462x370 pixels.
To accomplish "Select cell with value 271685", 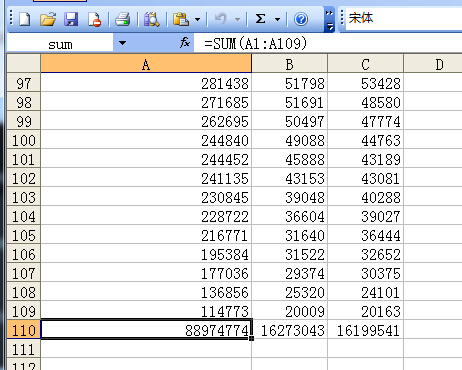I will 146,102.
